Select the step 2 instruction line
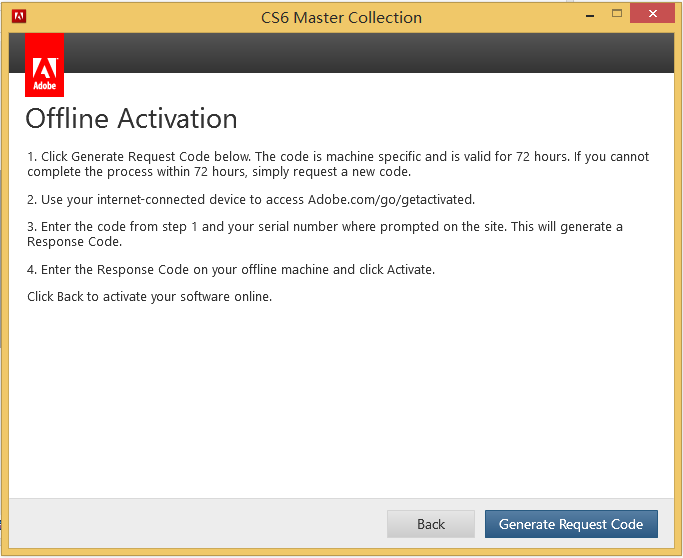 251,199
